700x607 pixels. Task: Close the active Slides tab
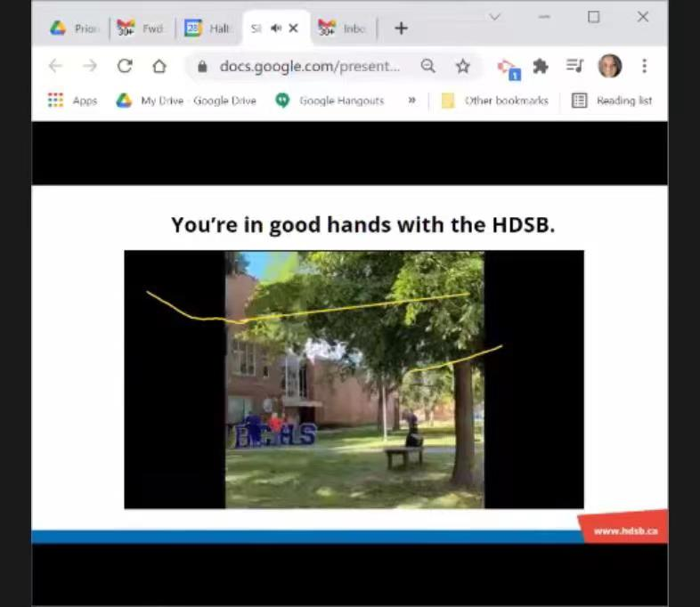(x=293, y=28)
